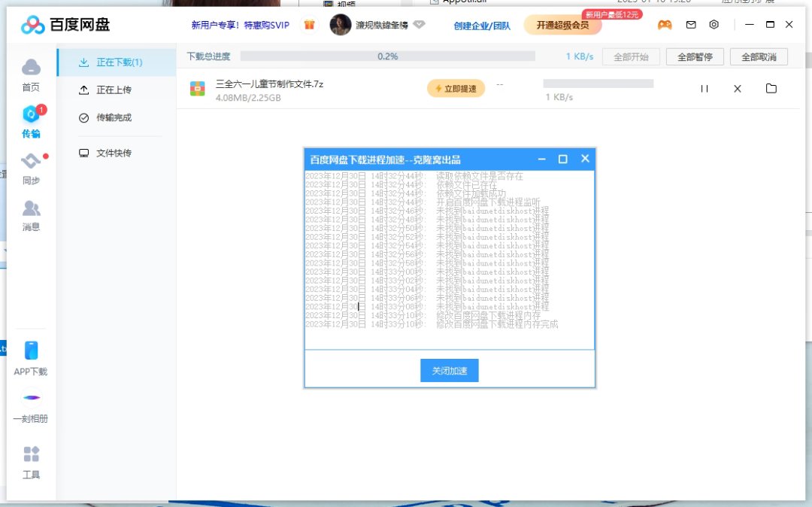Click the orange game controller icon
Image resolution: width=812 pixels, height=507 pixels.
click(665, 25)
